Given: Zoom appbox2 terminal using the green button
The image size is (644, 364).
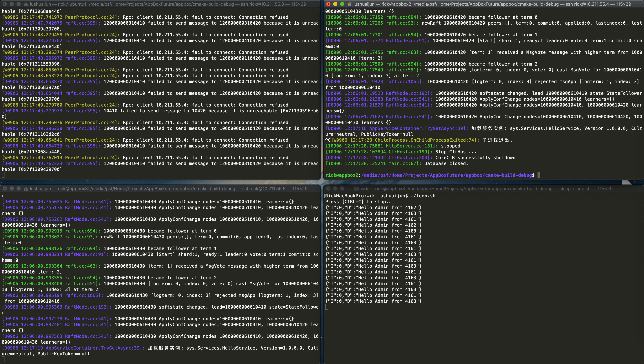Looking at the screenshot, I should point(342,4).
